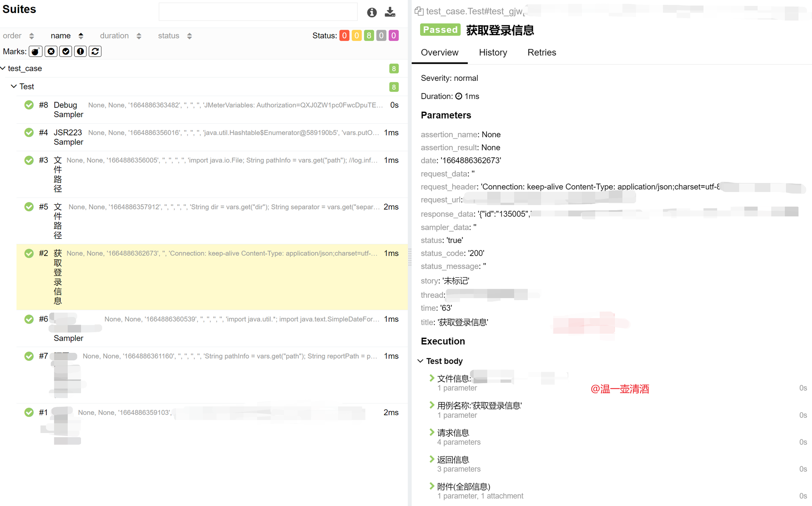Filter tests by the broken exclamation mark

pyautogui.click(x=80, y=51)
